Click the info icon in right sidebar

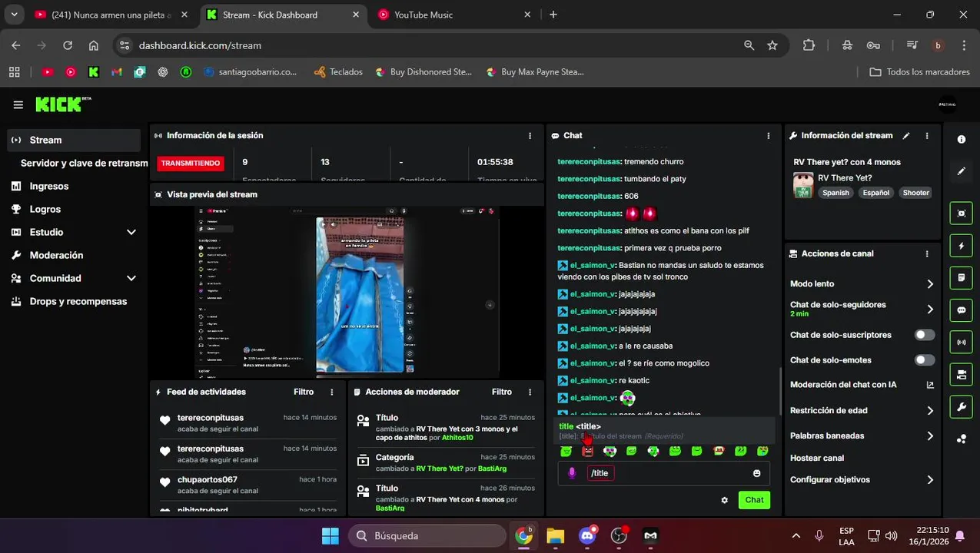coord(962,139)
